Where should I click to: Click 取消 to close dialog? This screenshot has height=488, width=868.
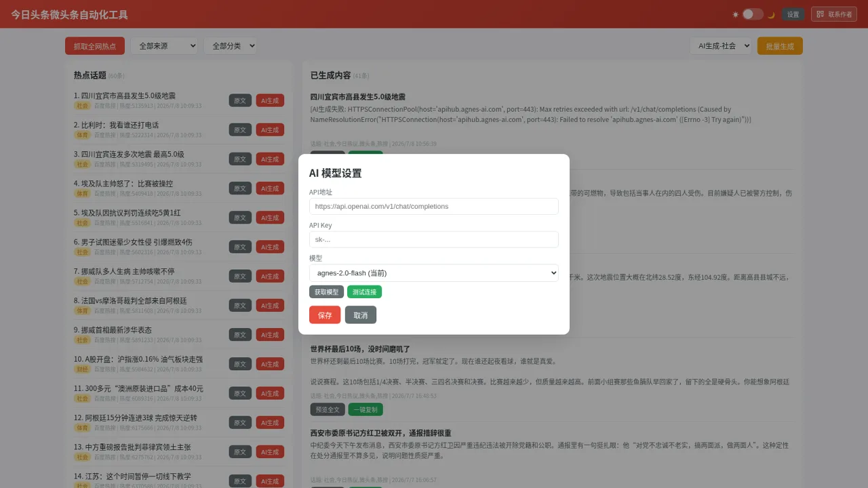tap(361, 315)
